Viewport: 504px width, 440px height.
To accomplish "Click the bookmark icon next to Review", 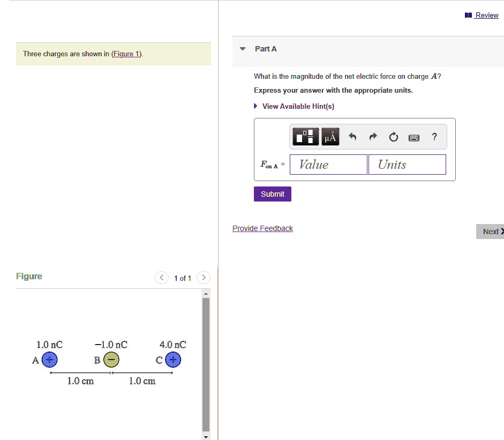I will click(468, 14).
